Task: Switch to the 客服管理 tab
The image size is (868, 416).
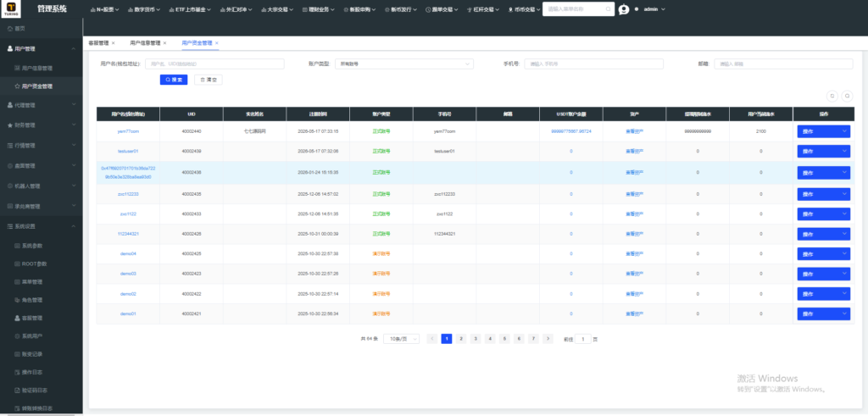Action: [98, 42]
